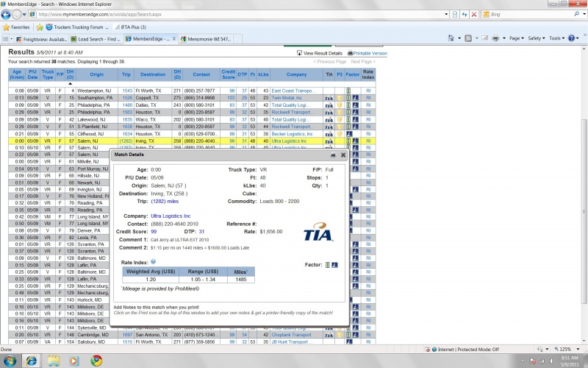This screenshot has width=588, height=368.
Task: Switch to Freightview tab
Action: tap(41, 39)
